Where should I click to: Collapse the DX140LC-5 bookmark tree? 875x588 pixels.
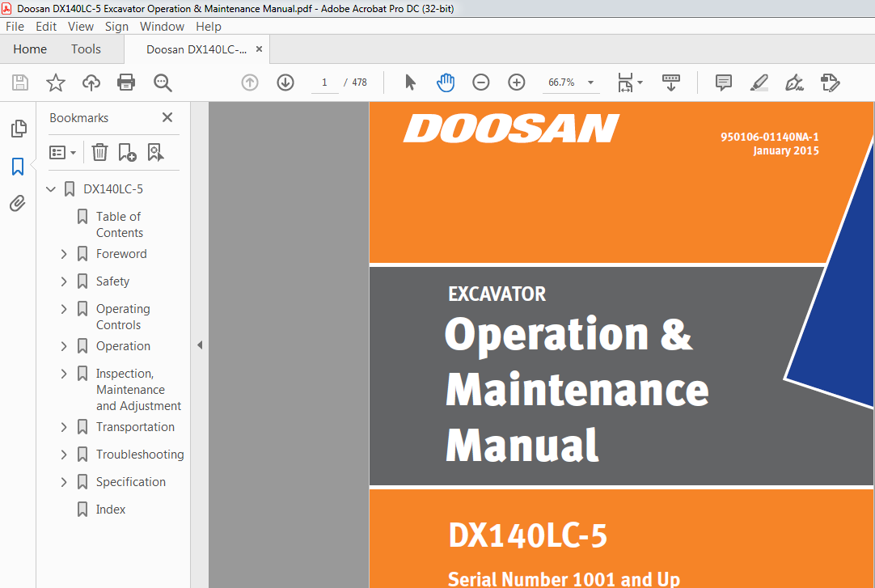click(51, 189)
